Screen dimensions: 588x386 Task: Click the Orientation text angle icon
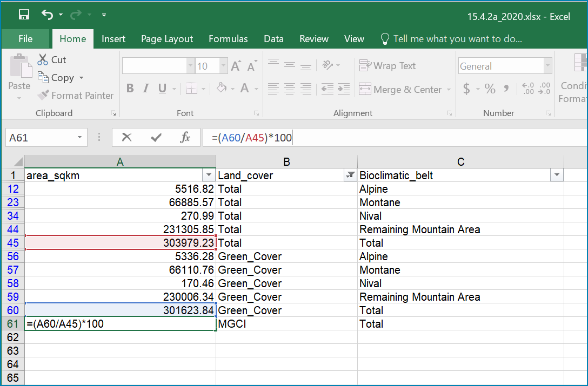click(328, 65)
